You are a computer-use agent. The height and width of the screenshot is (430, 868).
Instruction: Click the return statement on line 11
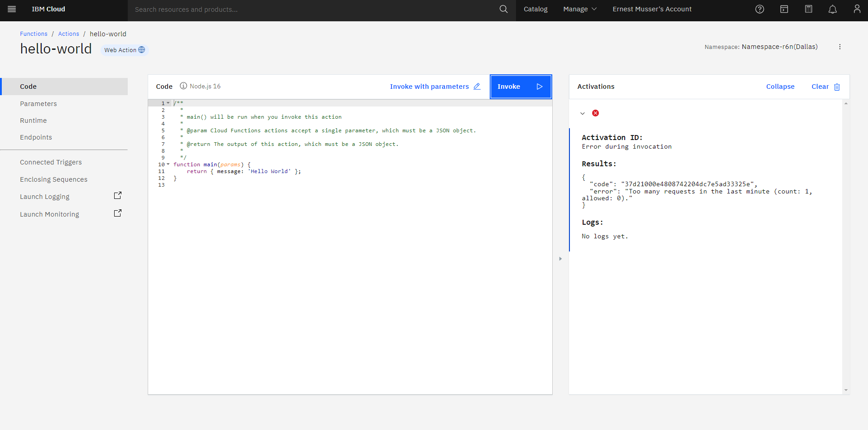(244, 171)
